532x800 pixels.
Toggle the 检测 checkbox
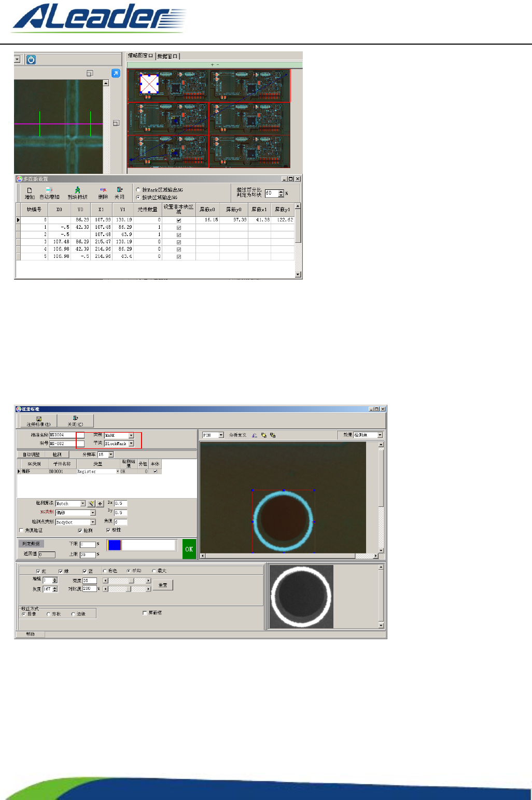(80, 530)
